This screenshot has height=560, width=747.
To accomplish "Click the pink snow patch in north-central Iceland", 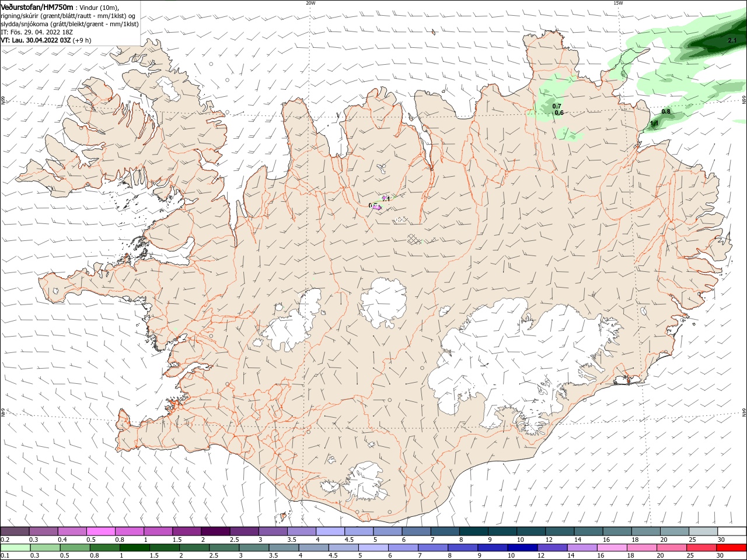I will click(377, 207).
